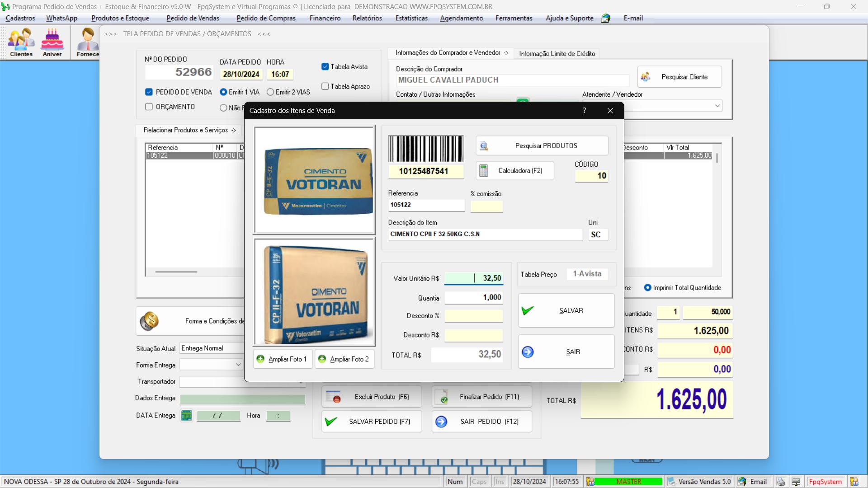Viewport: 868px width, 488px height.
Task: Click the product list horizontal scrollbar
Action: click(176, 272)
